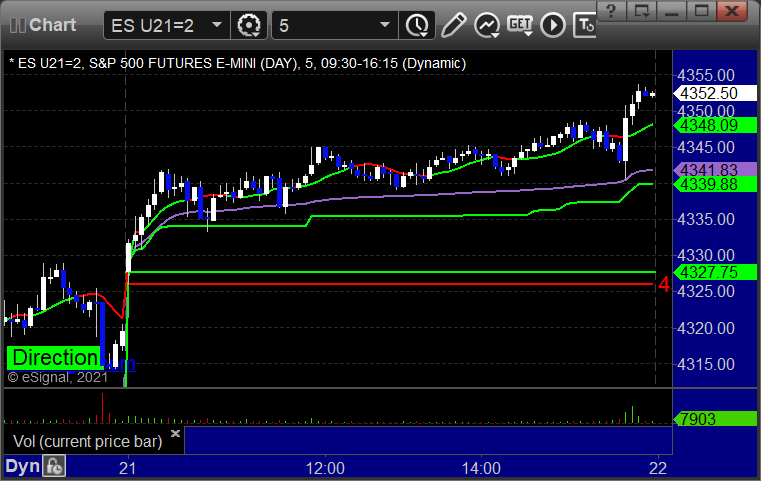Expand the interval 5 dropdown arrow
Image resolution: width=761 pixels, height=481 pixels.
[385, 24]
